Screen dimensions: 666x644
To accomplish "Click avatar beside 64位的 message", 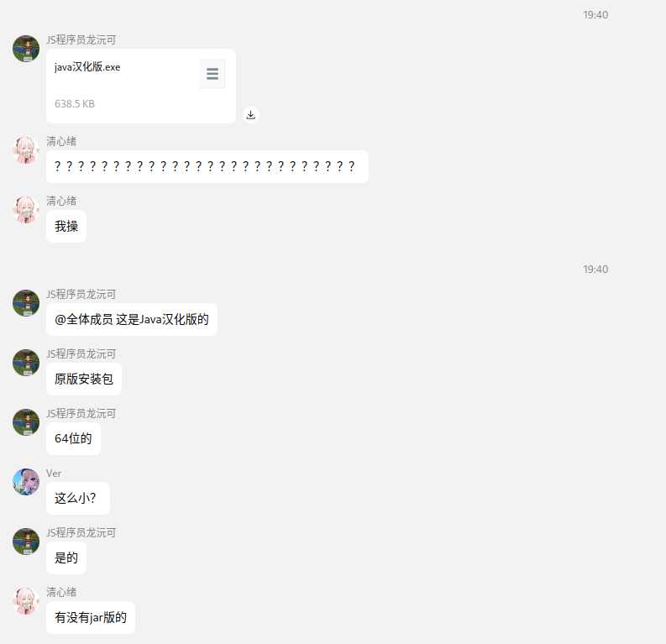I will 26,422.
